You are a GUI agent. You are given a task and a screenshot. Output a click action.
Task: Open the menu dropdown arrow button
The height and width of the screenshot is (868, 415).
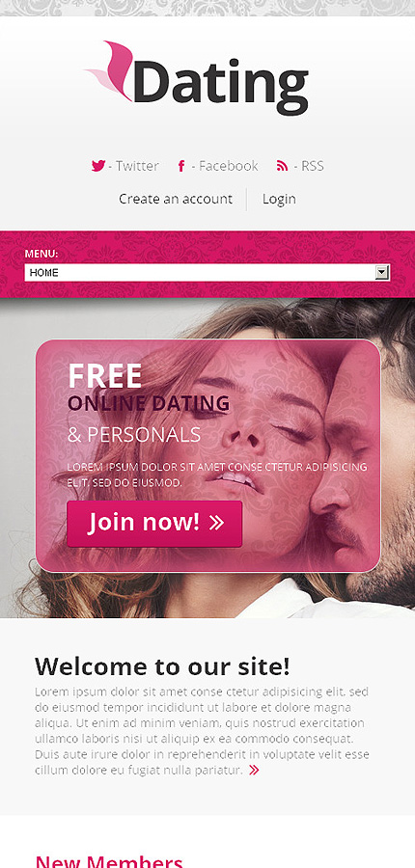381,272
